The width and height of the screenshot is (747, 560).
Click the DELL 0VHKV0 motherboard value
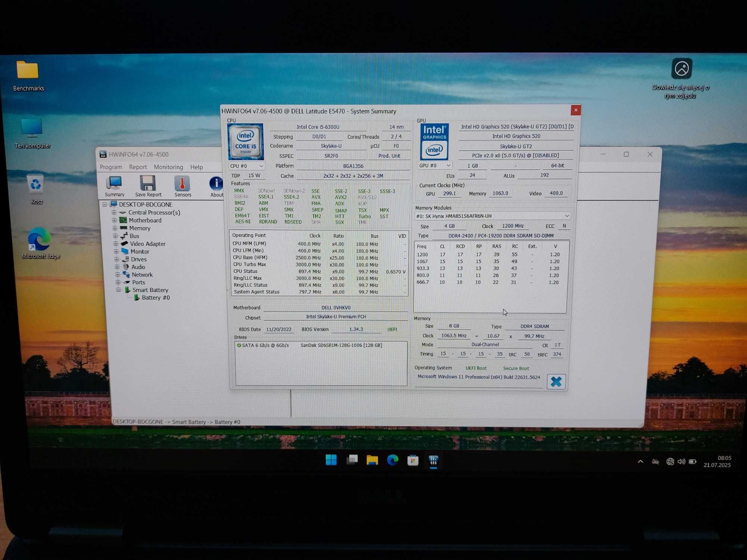pyautogui.click(x=336, y=308)
